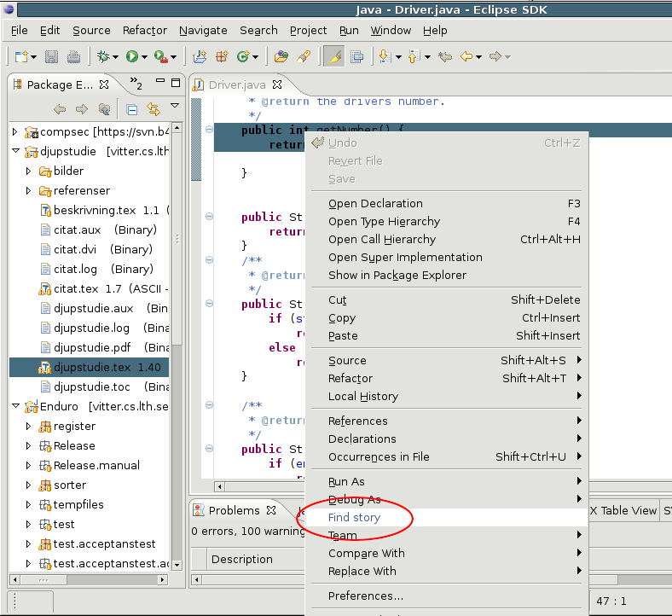Open the External Tools run icon
This screenshot has height=616, width=672.
click(x=161, y=56)
